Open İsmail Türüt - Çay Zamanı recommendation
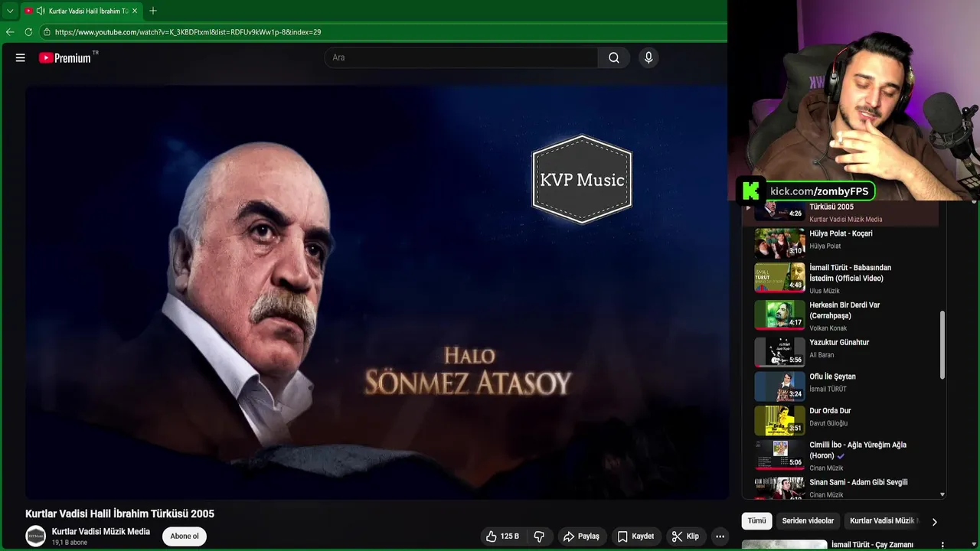This screenshot has height=551, width=980. pos(872,545)
